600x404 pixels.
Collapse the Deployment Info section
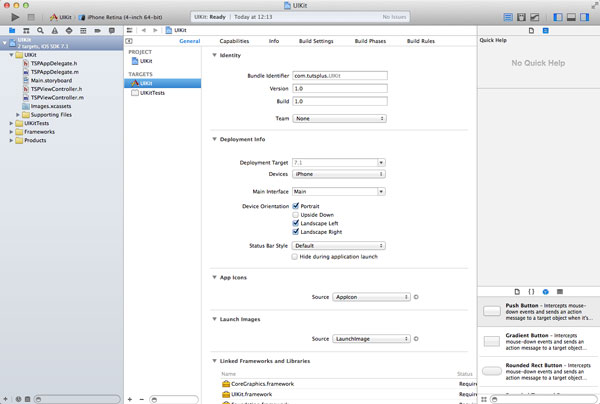click(214, 139)
